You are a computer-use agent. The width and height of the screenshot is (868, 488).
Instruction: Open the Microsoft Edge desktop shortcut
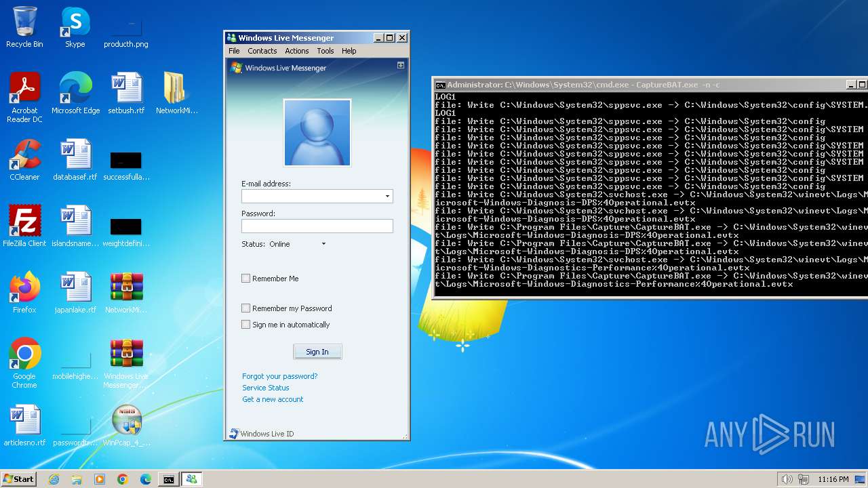(75, 94)
